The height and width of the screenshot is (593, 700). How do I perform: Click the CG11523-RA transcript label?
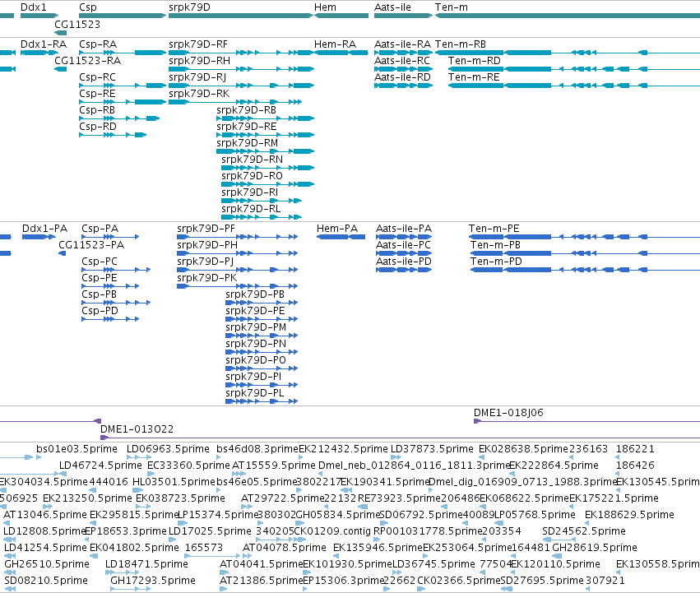(x=87, y=61)
